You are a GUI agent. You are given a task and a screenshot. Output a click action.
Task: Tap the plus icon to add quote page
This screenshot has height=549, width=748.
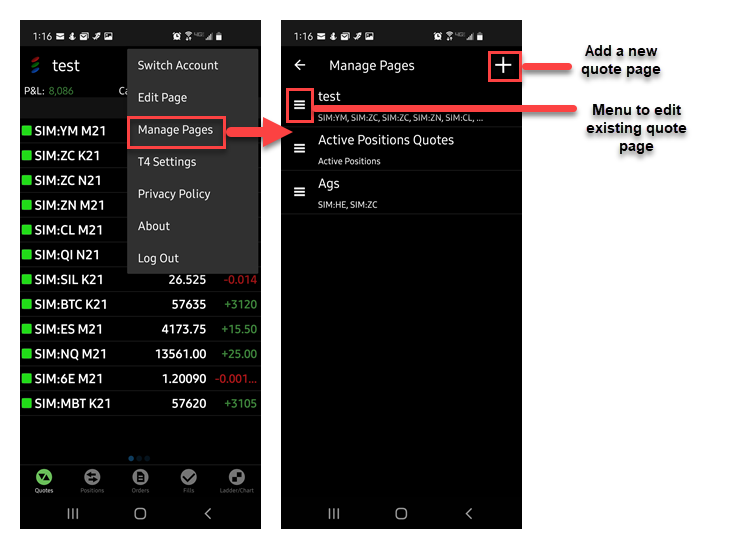pyautogui.click(x=503, y=66)
